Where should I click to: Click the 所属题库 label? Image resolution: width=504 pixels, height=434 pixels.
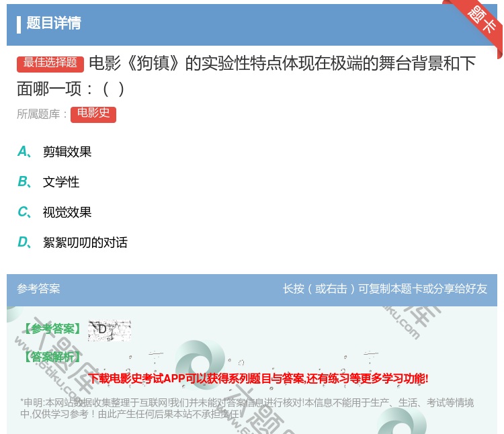coord(42,114)
